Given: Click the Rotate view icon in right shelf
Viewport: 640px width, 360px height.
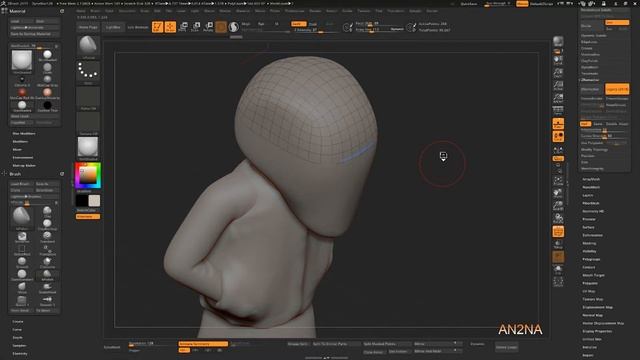Looking at the screenshot, I should coord(558,219).
